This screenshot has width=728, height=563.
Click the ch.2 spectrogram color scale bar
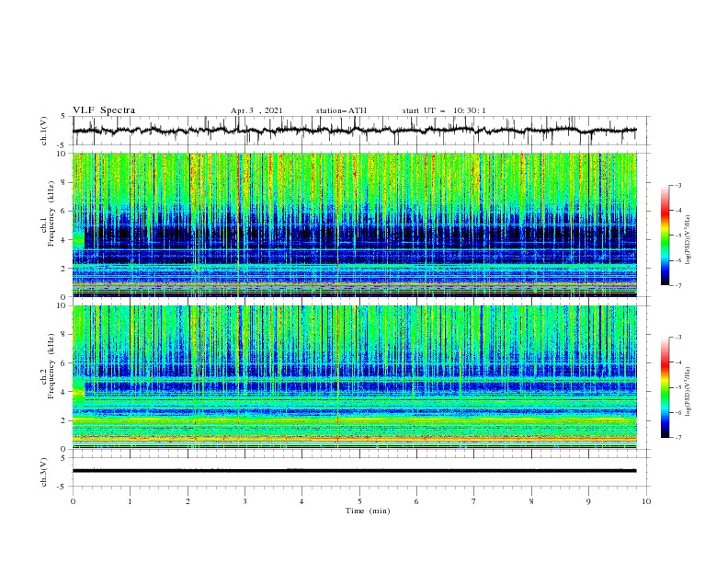665,387
